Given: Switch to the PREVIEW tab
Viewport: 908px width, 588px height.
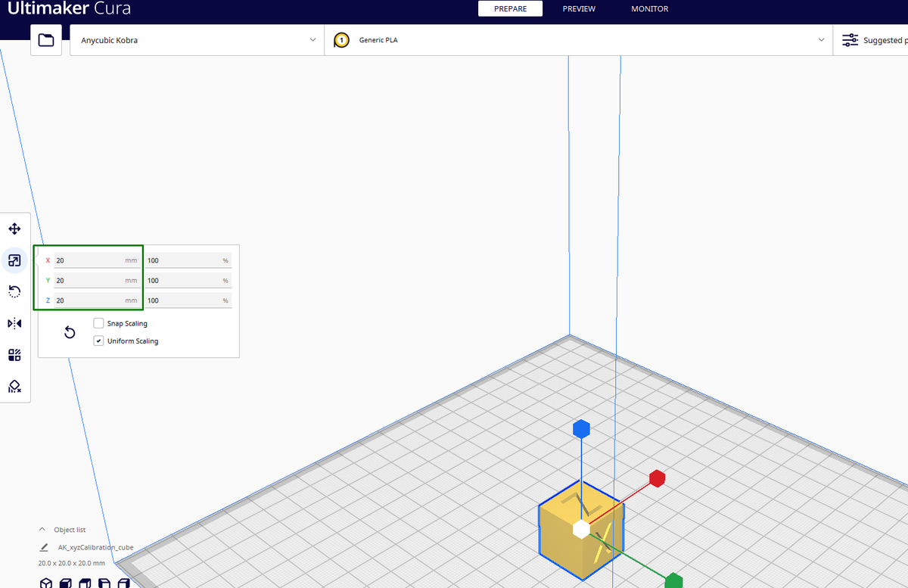Looking at the screenshot, I should coord(579,8).
